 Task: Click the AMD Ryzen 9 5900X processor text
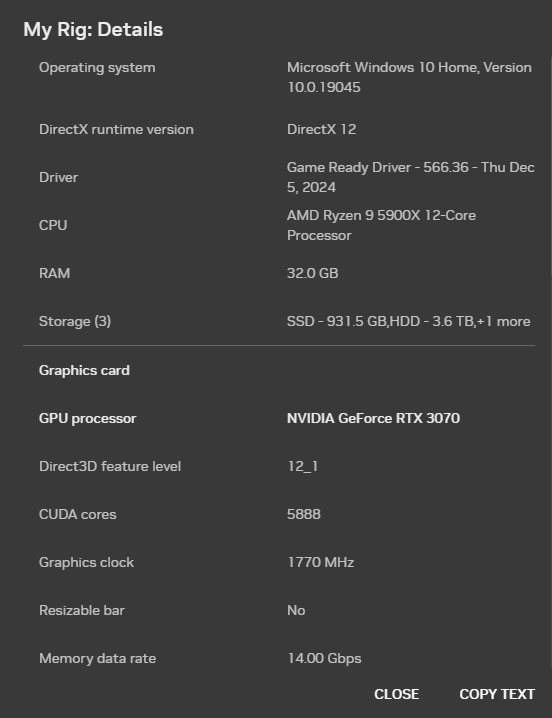click(x=381, y=225)
